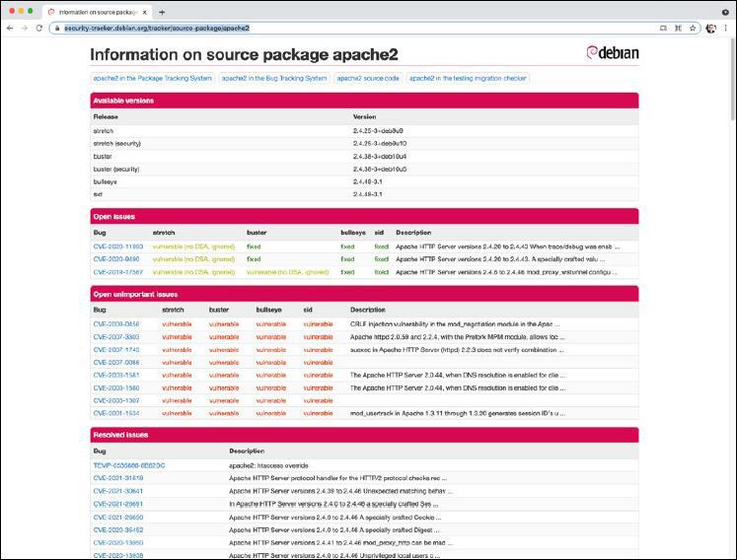
Task: Click the 'apache2: htaccess override' description
Action: point(268,465)
